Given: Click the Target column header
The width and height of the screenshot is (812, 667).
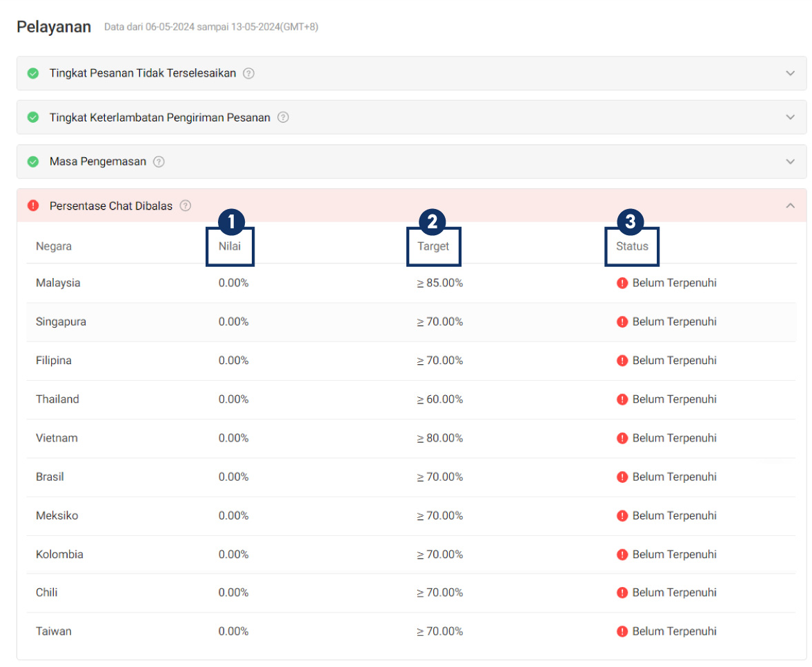Looking at the screenshot, I should point(433,246).
